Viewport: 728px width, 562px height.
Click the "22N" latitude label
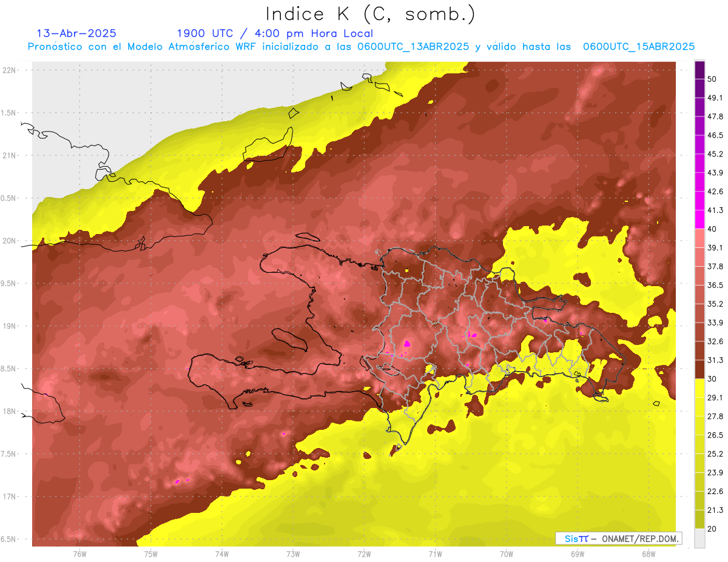pyautogui.click(x=10, y=70)
